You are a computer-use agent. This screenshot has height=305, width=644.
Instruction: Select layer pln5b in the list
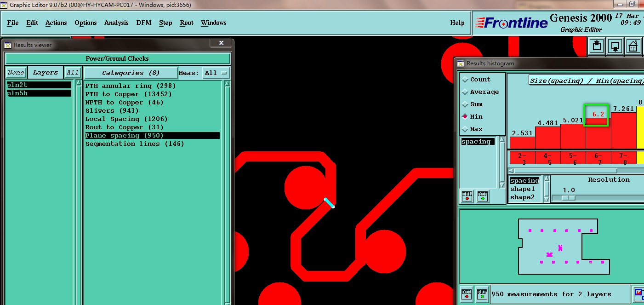point(39,93)
